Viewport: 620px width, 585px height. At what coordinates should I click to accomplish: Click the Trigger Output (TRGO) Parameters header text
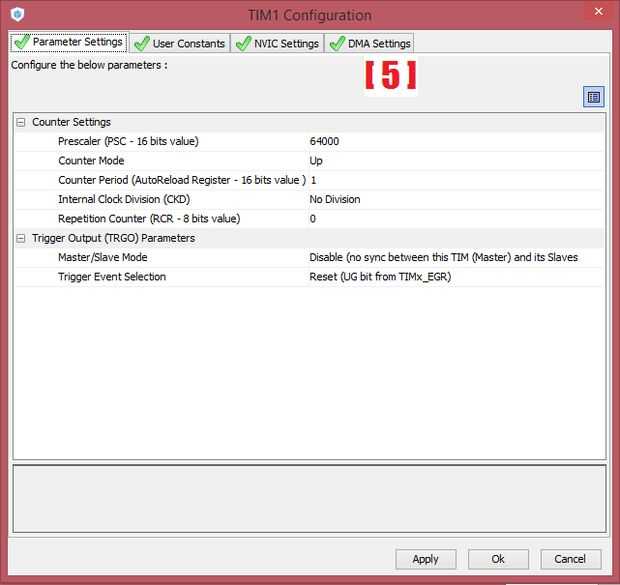pyautogui.click(x=113, y=238)
